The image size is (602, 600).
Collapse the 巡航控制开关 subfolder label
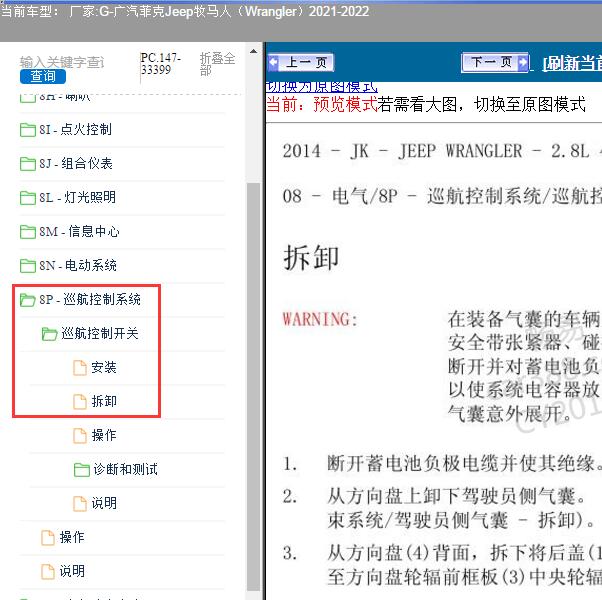click(x=100, y=333)
